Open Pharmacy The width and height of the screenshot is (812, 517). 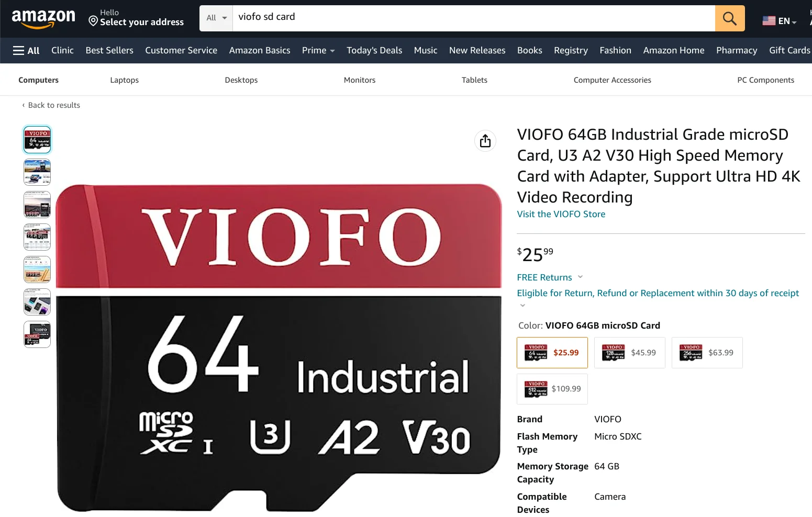[x=737, y=50]
